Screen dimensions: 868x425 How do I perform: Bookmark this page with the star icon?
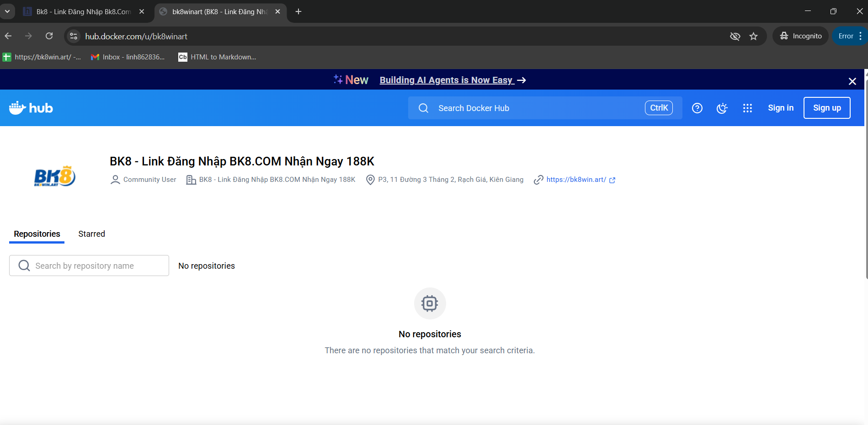point(754,36)
